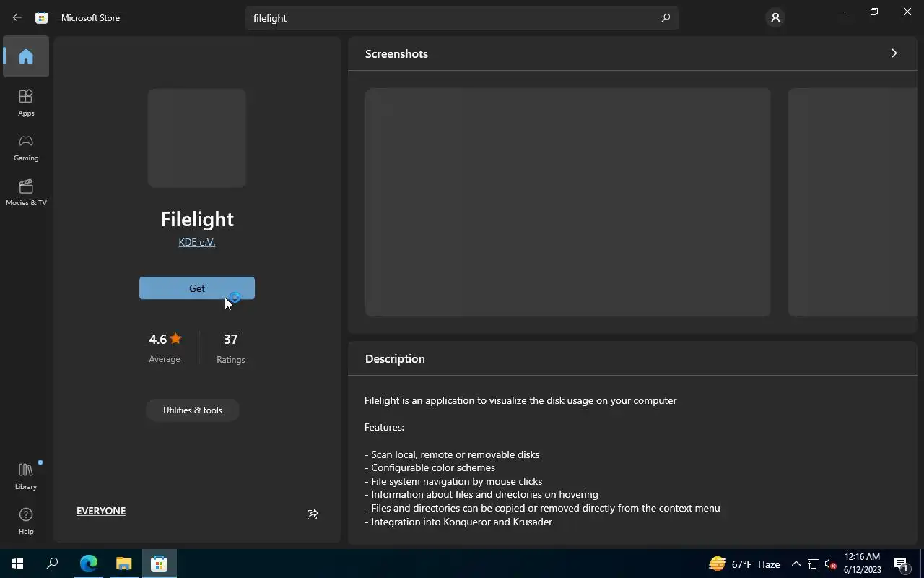Open the Gaming section
Viewport: 924px width, 578px height.
pos(26,147)
